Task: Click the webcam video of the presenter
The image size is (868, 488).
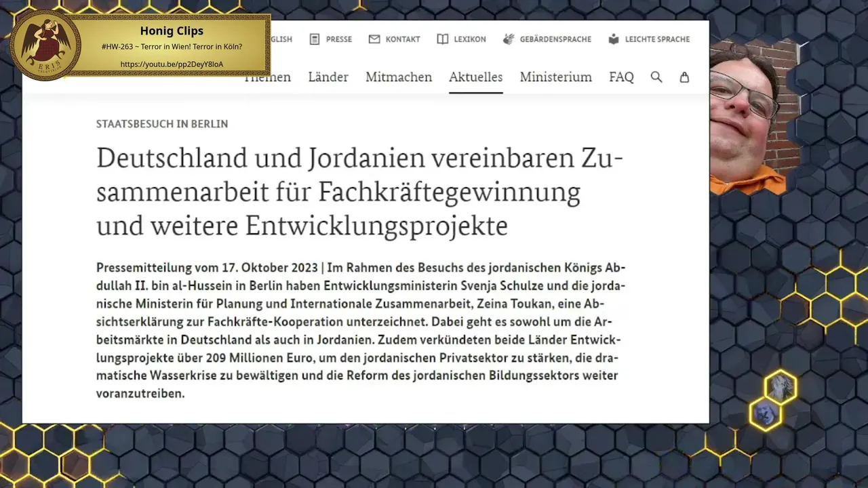Action: (755, 117)
